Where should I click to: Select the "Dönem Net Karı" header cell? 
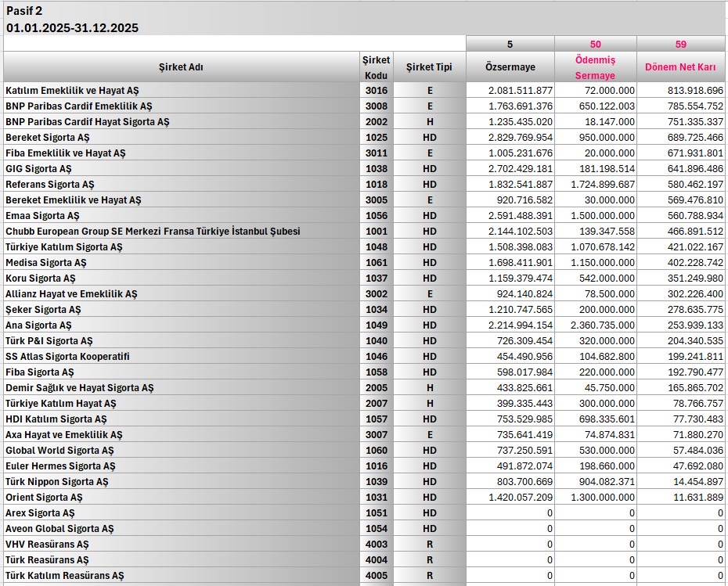click(680, 67)
